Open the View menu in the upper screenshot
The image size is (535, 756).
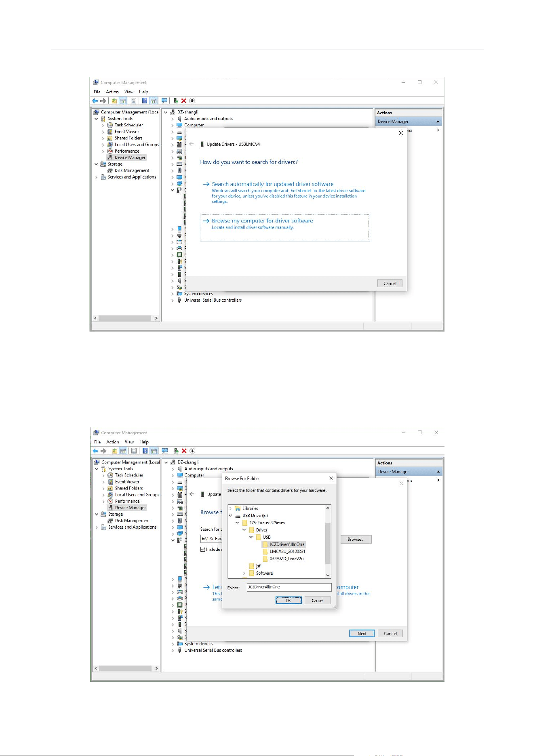(x=129, y=92)
